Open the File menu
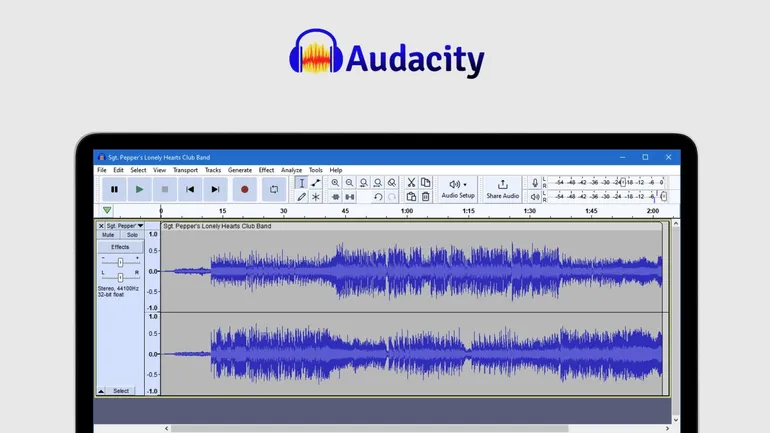770x433 pixels. (102, 170)
